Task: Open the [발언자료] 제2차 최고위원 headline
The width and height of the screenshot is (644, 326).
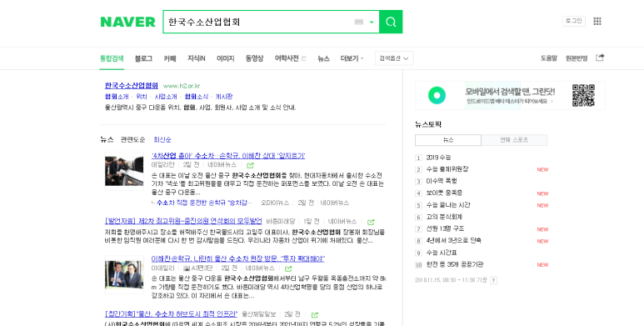Action: pyautogui.click(x=183, y=221)
